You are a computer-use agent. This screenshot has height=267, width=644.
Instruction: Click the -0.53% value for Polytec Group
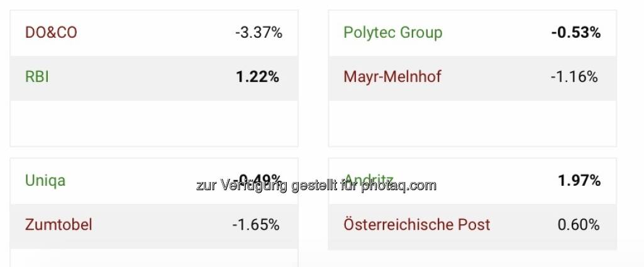(575, 33)
